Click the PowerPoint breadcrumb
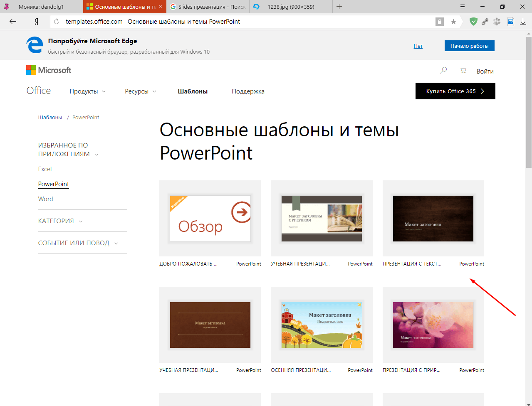The width and height of the screenshot is (532, 406). [x=86, y=118]
